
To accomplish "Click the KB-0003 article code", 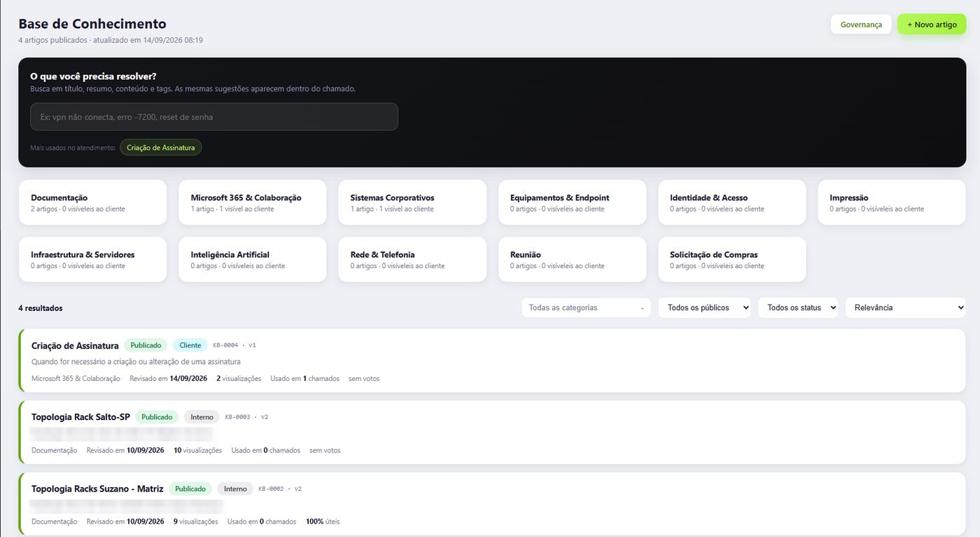I will [237, 417].
